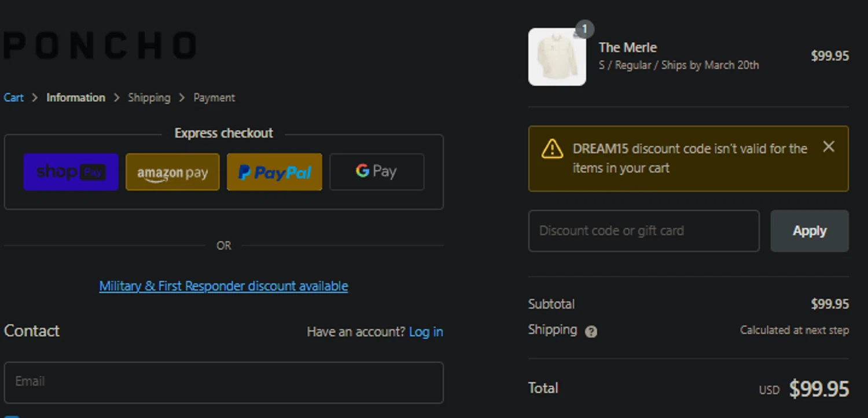Screen dimensions: 868x418
Task: Open Military & First Responder discount link
Action: (x=223, y=286)
